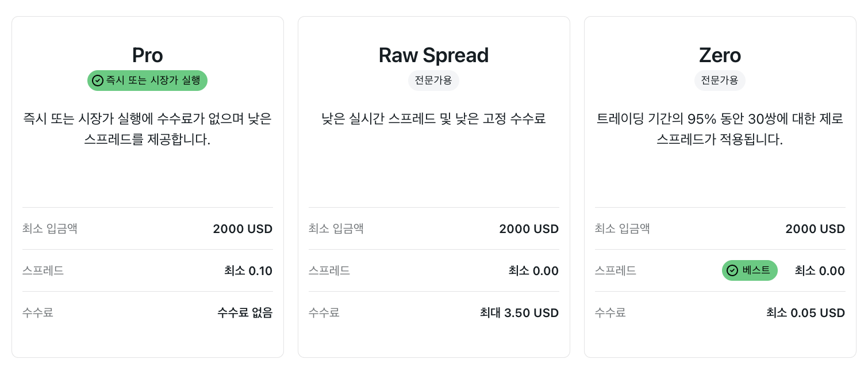Click Raw Spread 최소 0.00 spread value
Screen dimensions: 868x374
point(533,271)
